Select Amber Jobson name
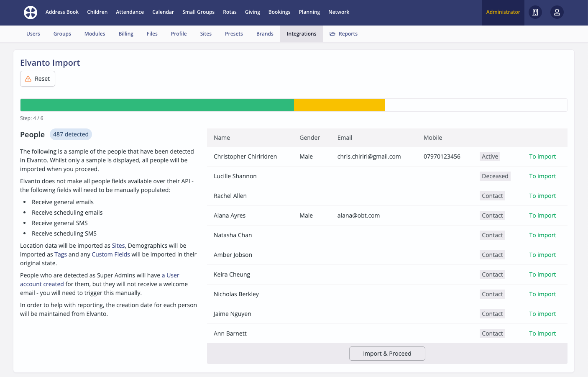588x377 pixels. point(233,255)
